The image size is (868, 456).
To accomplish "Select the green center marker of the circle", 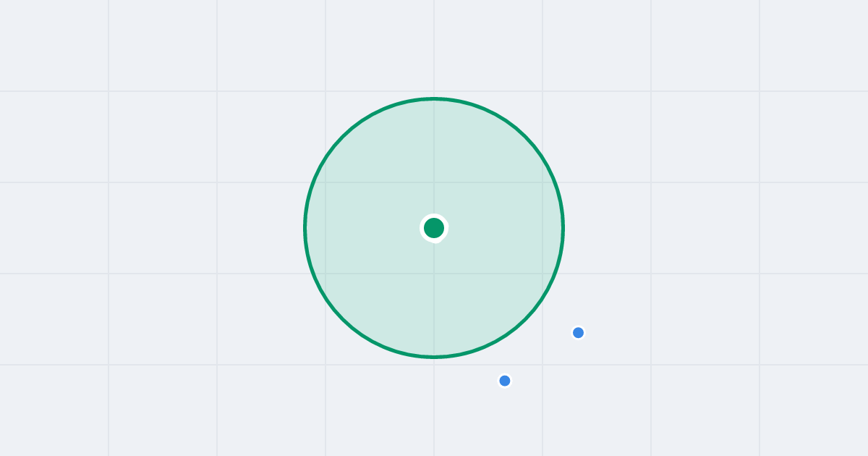I will coord(434,228).
